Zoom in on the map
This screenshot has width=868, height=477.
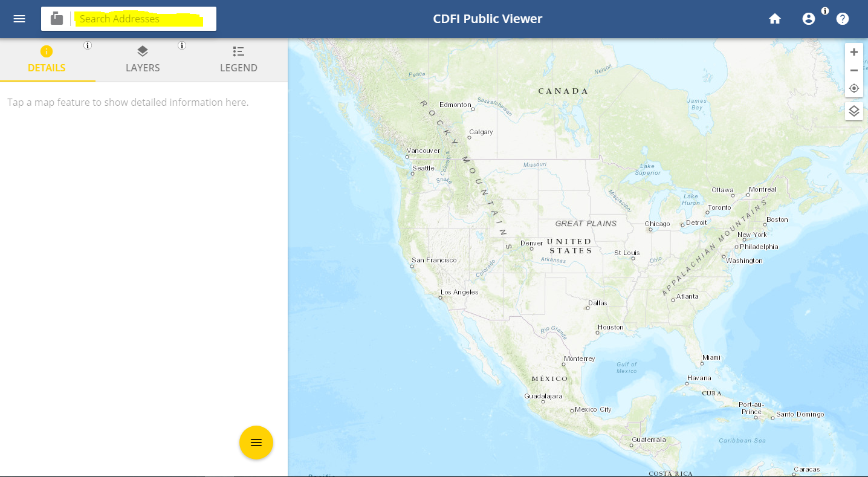pyautogui.click(x=854, y=52)
